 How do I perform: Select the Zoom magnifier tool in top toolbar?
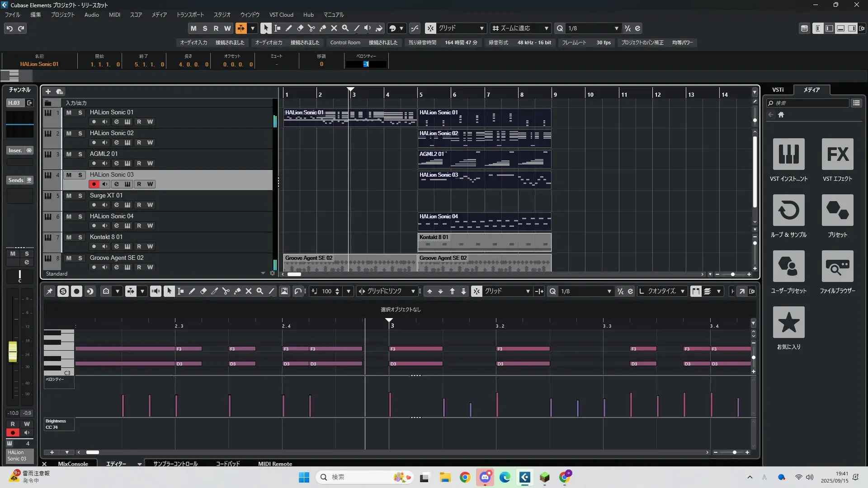pyautogui.click(x=345, y=28)
